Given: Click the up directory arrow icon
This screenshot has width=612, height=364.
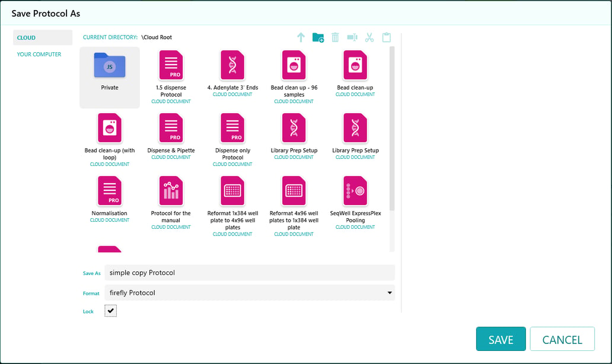Looking at the screenshot, I should pyautogui.click(x=301, y=37).
